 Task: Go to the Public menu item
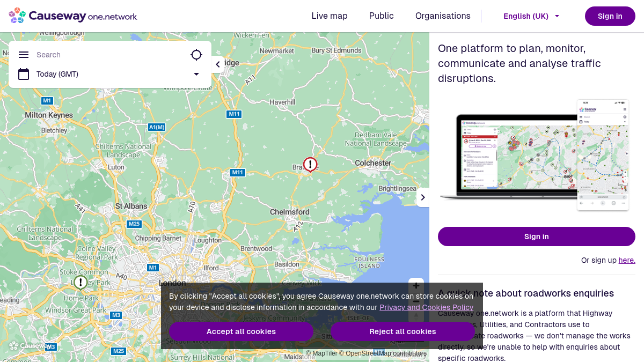tap(382, 16)
